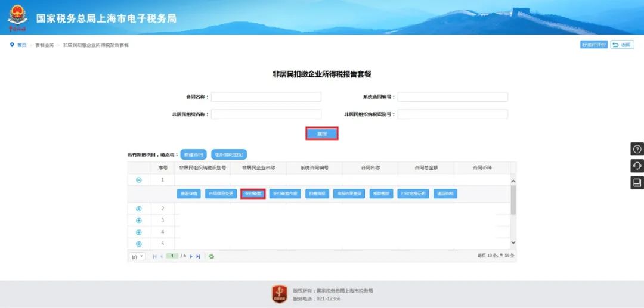
Task: Click the 查询 search button
Action: click(x=322, y=133)
